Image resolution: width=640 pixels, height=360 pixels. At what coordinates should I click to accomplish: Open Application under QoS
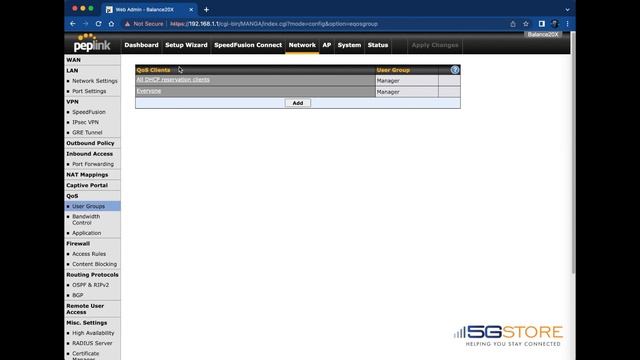pos(87,233)
